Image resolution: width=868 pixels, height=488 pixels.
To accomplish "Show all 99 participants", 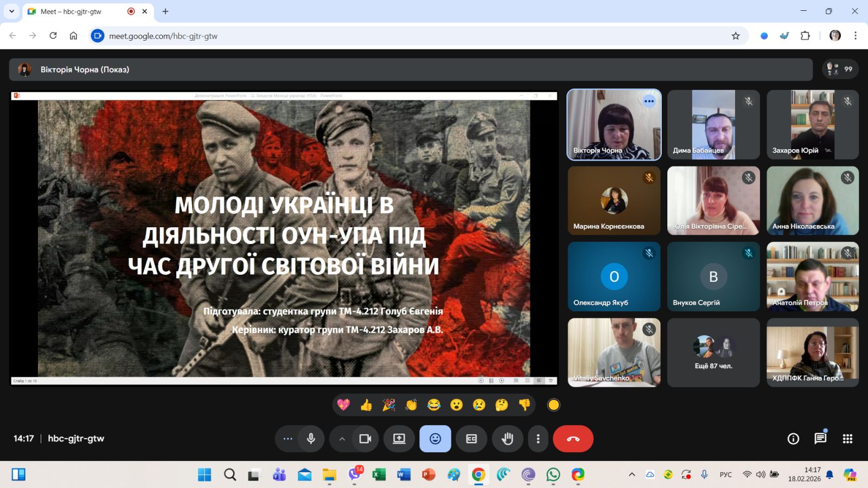I will point(840,69).
